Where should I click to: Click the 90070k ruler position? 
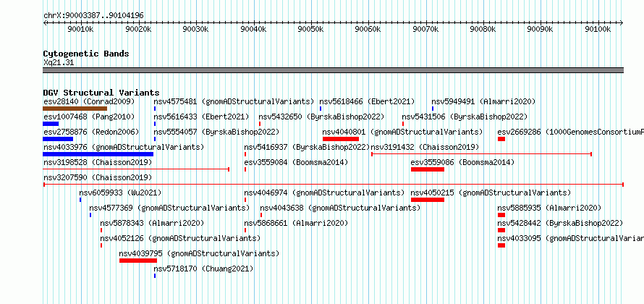(x=426, y=29)
